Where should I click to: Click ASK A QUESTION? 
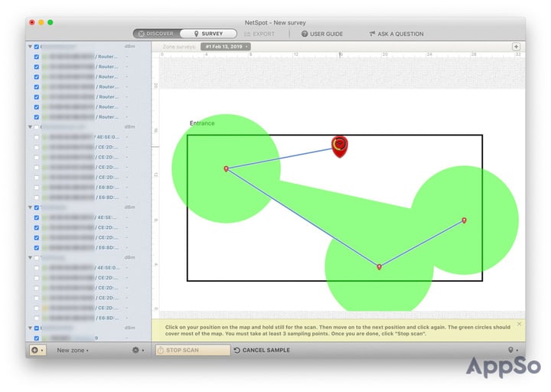(x=396, y=34)
